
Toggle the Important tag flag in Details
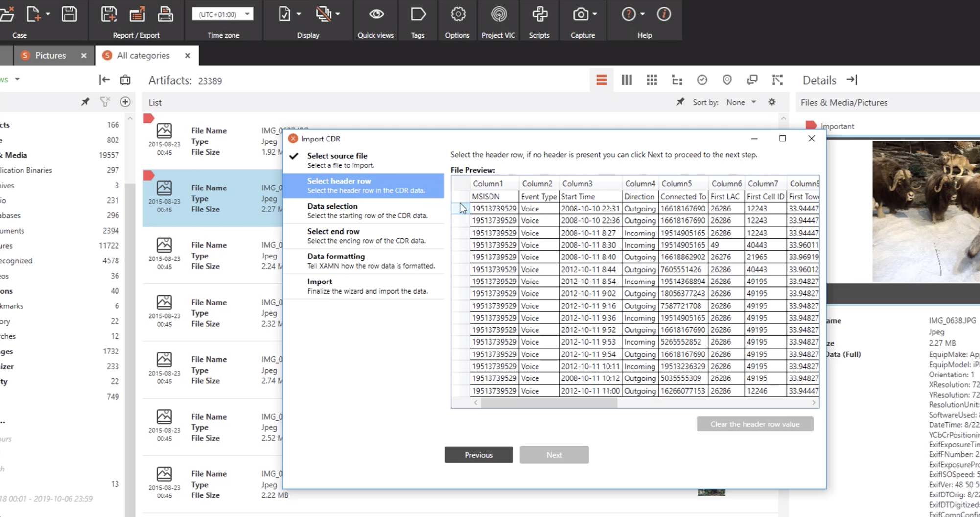click(x=811, y=126)
